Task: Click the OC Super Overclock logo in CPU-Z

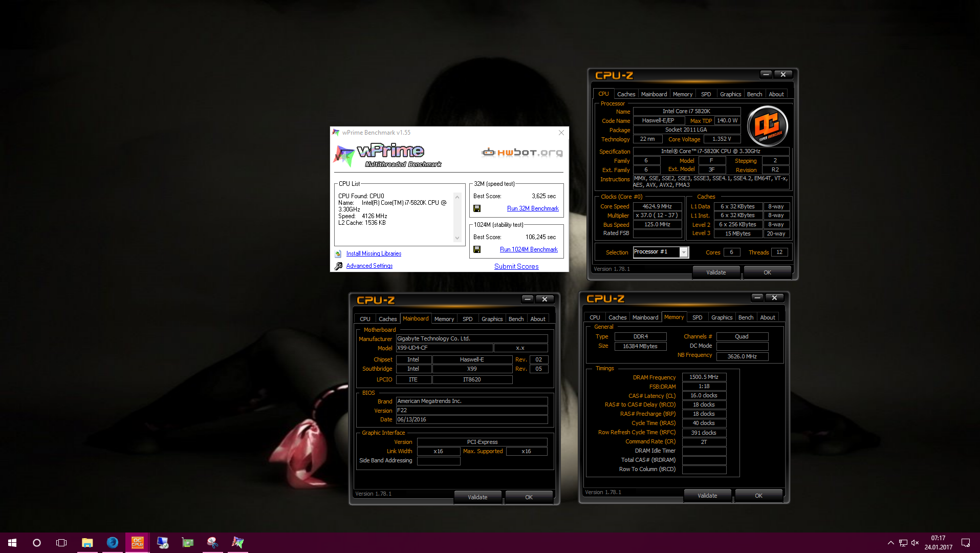Action: click(767, 126)
